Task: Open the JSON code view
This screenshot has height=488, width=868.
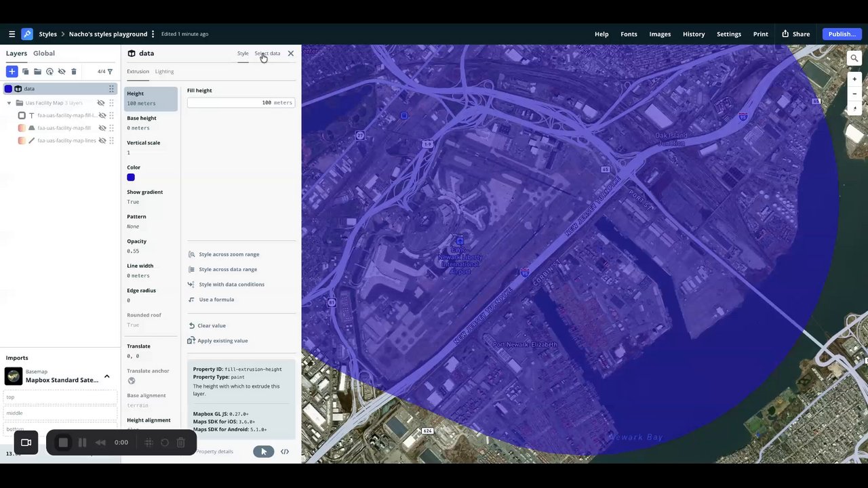Action: click(x=285, y=451)
